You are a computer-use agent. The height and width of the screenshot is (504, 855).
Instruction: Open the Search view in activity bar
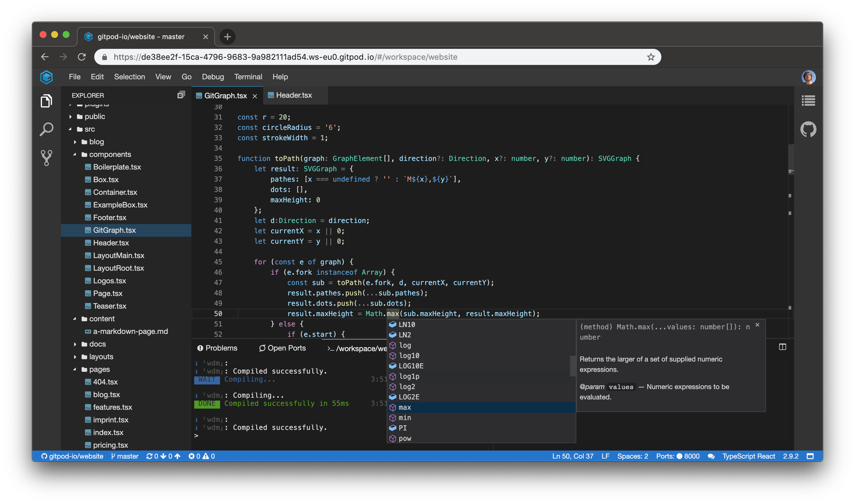click(46, 129)
